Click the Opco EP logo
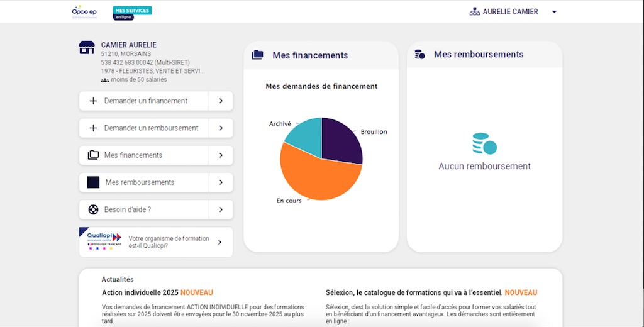Viewport: 644px width, 327px height. pos(85,12)
